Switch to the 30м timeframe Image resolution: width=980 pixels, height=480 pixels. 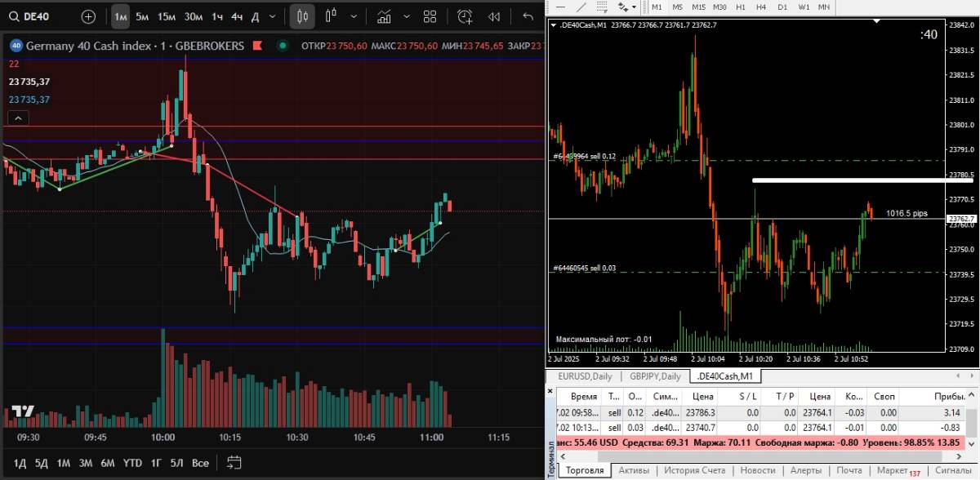tap(194, 16)
